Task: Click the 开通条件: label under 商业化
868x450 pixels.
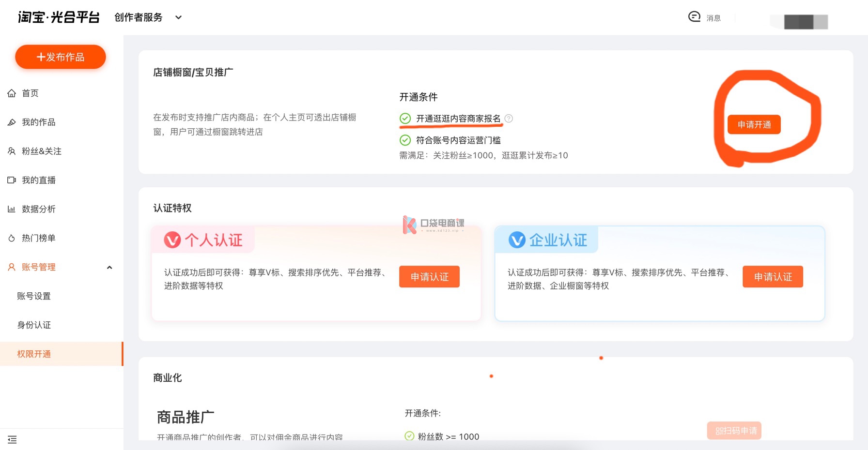Action: 423,413
